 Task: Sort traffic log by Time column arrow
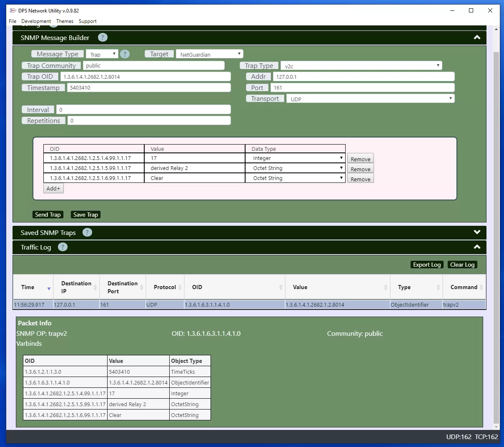pos(49,289)
